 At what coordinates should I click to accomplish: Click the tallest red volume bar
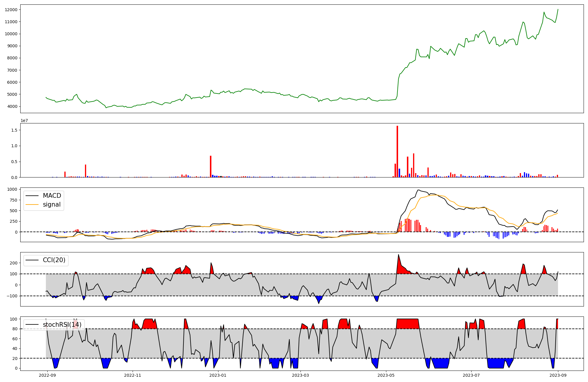tap(397, 152)
